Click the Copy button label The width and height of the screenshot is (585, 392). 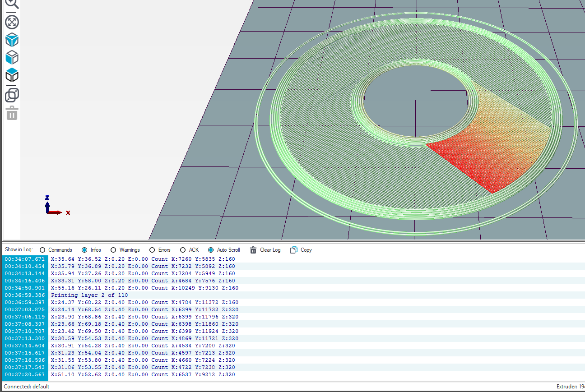pyautogui.click(x=306, y=250)
